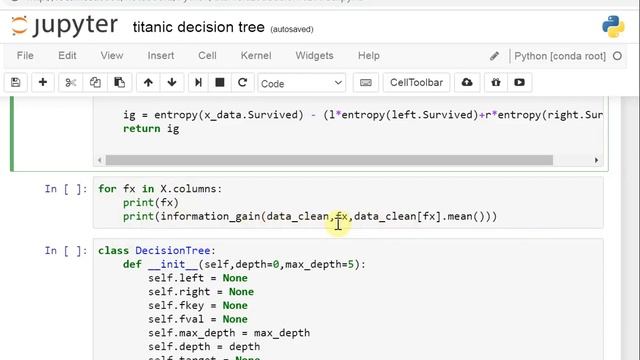This screenshot has height=360, width=640.
Task: Move selected cell down arrow
Action: 172,82
